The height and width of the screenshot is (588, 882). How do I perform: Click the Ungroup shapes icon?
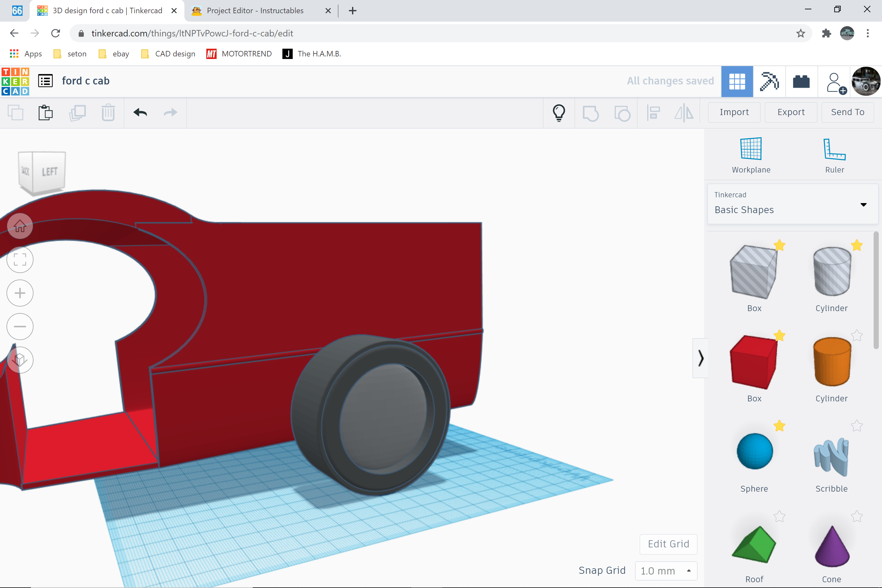tap(622, 113)
